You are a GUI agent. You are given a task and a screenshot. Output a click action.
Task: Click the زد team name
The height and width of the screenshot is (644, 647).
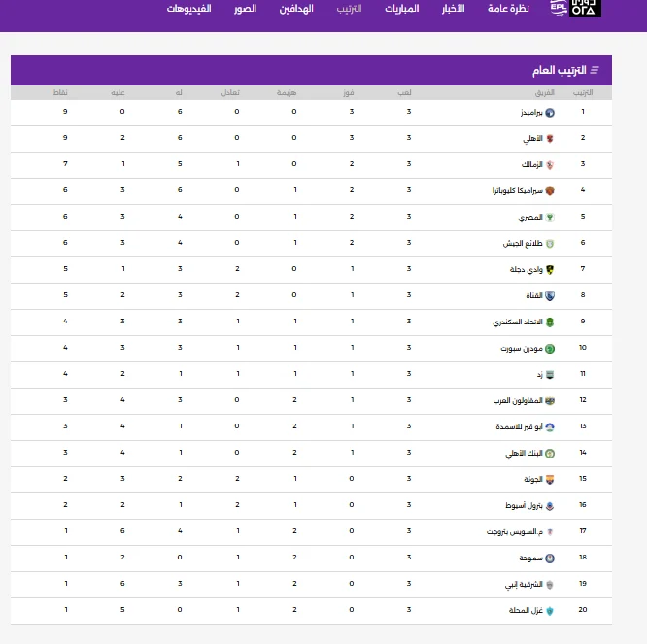[x=540, y=375]
